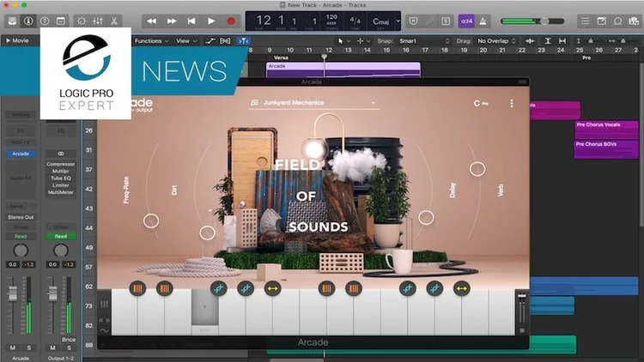Open the Tube EQ plug-in slot
This screenshot has height=362, width=644.
coord(60,178)
